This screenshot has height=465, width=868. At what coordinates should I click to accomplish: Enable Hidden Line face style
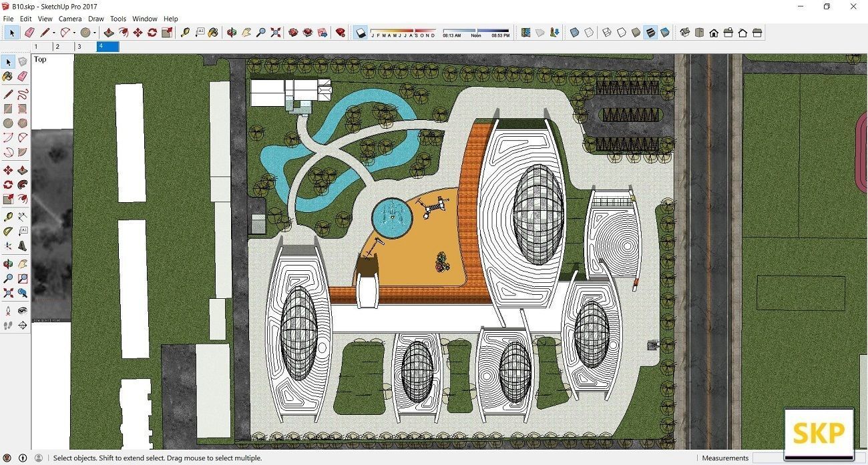(x=622, y=32)
